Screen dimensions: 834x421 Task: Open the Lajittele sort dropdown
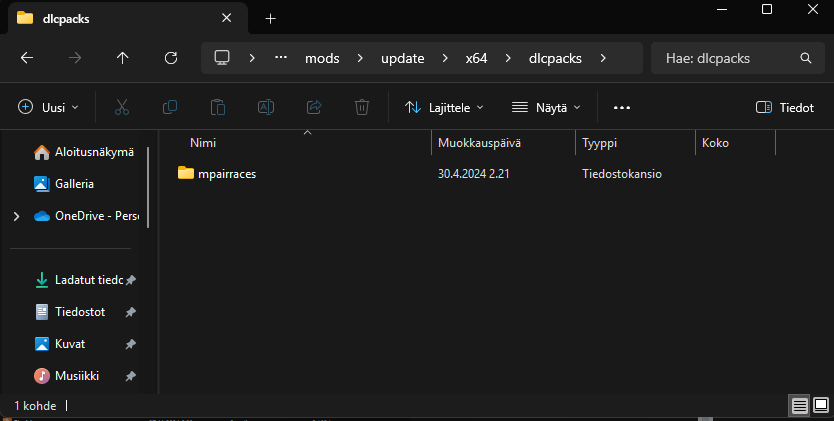(444, 107)
